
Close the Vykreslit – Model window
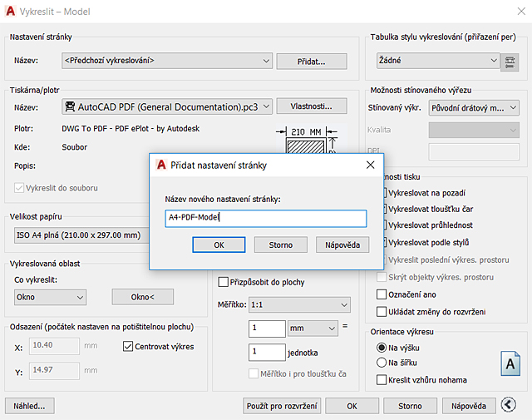(521, 11)
